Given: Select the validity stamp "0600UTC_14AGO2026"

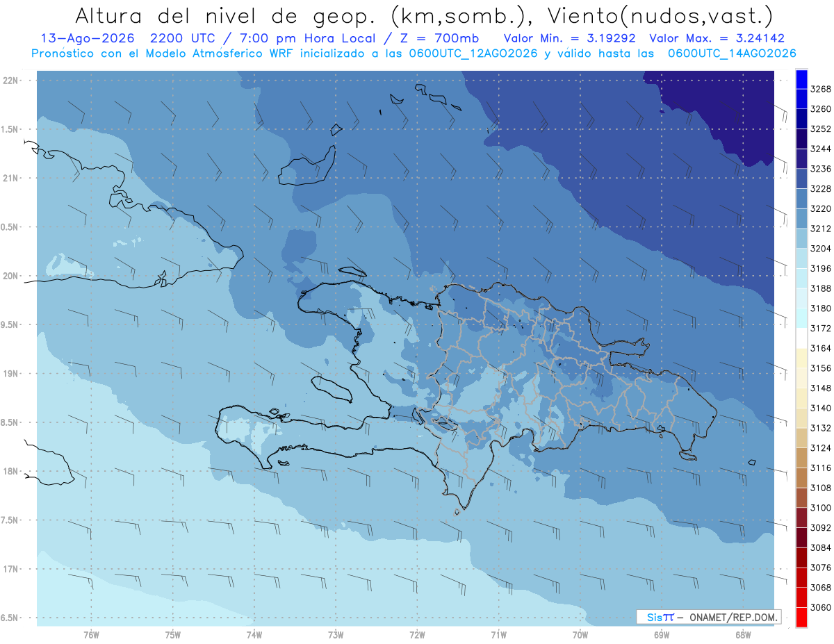Looking at the screenshot, I should tap(732, 53).
